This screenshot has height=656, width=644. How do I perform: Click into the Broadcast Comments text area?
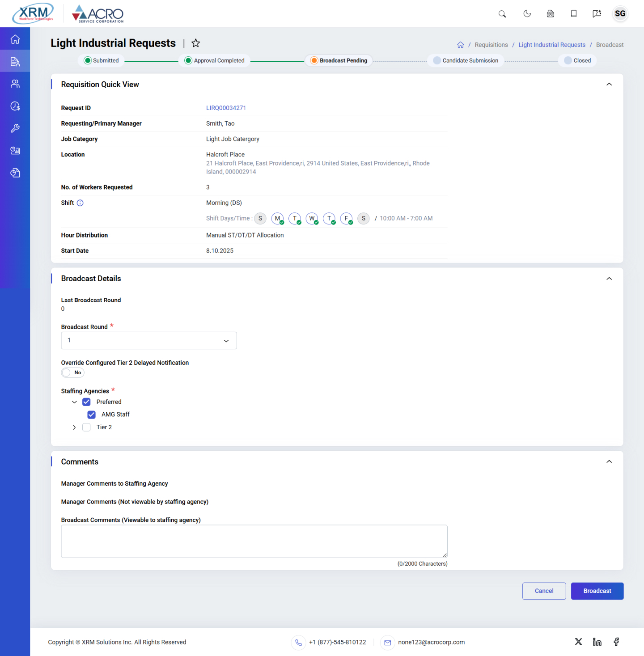point(254,541)
